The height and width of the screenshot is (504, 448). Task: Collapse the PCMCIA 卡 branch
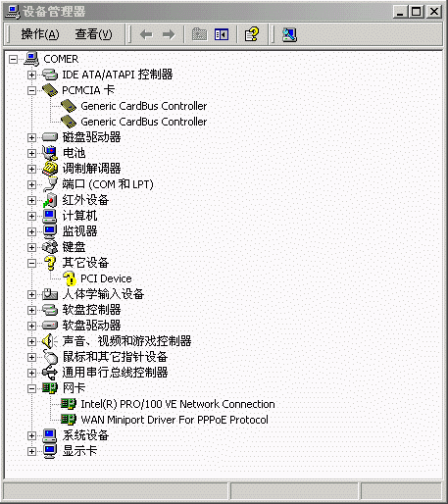31,90
